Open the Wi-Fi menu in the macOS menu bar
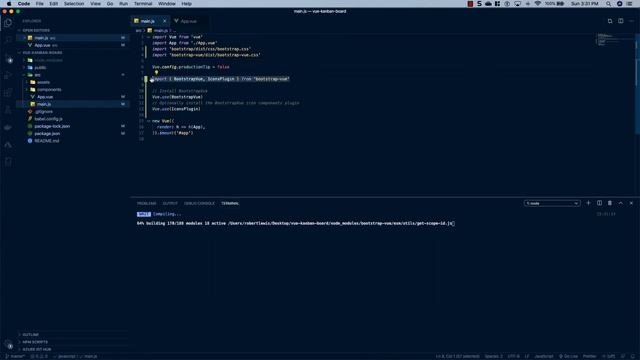Screen dimensions: 640x360 point(538,4)
